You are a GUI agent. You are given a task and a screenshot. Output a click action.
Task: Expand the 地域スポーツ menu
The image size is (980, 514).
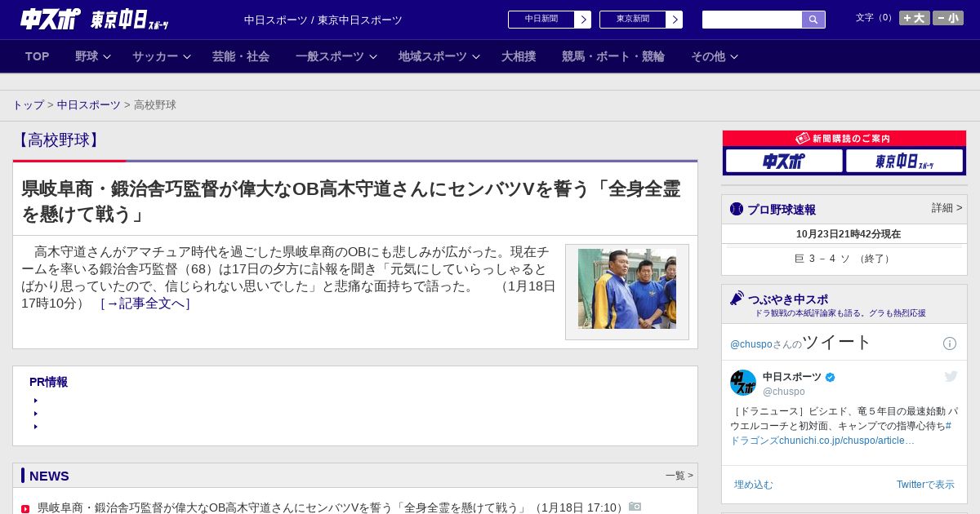tap(439, 56)
